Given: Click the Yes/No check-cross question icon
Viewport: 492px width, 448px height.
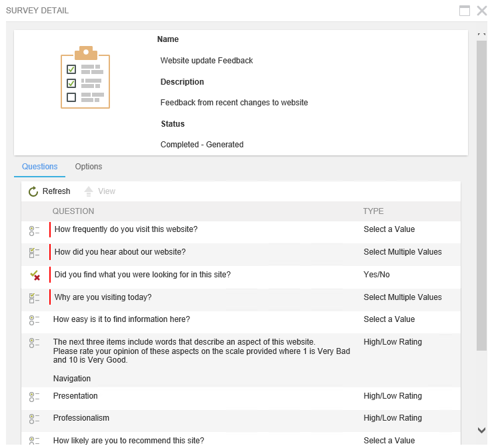Looking at the screenshot, I should click(x=35, y=275).
